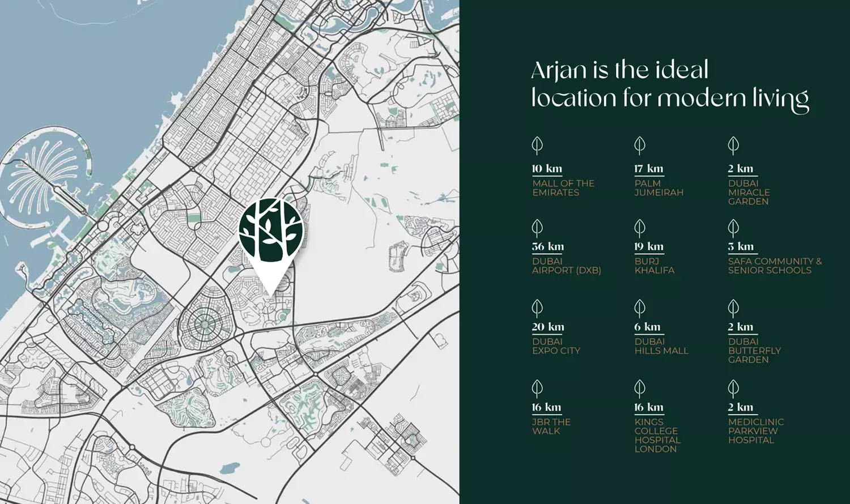Click the Kings College Hospital London text
This screenshot has height=504, width=850.
point(656,435)
